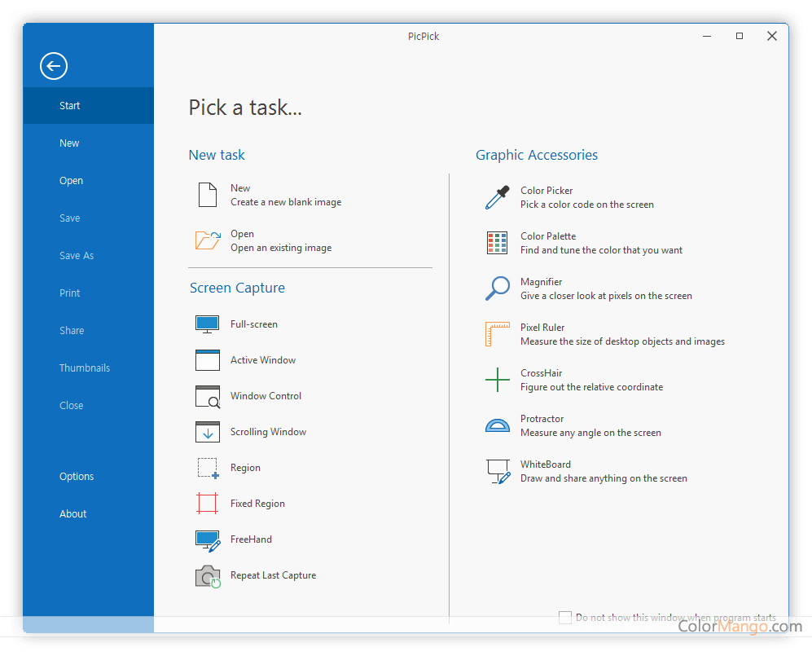Open the Protractor tool icon
This screenshot has width=812, height=656.
(x=497, y=425)
